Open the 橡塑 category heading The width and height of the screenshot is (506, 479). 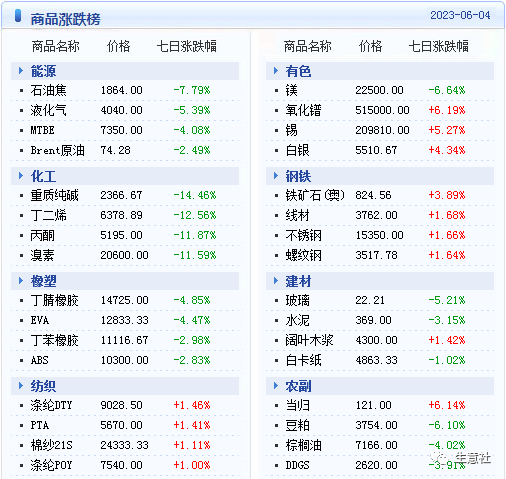click(x=43, y=281)
